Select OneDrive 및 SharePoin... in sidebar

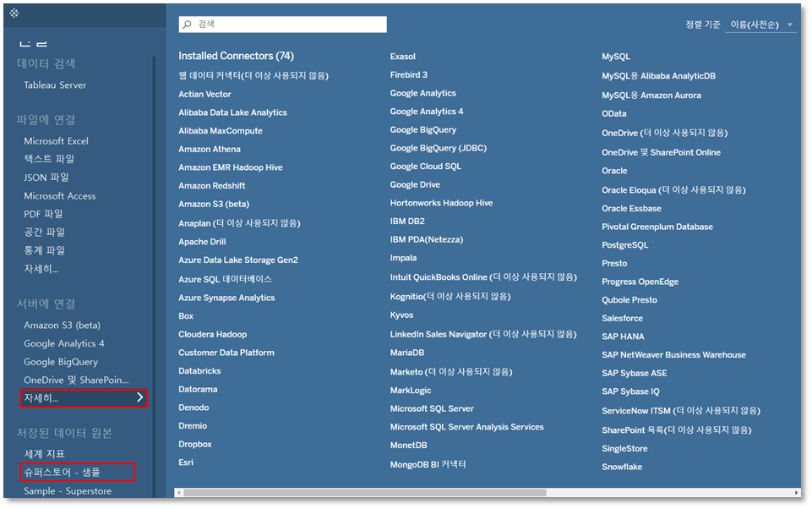(x=76, y=380)
